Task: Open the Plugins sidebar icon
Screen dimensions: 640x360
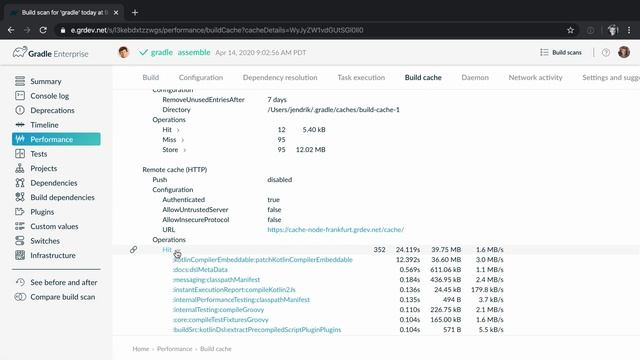Action: tap(20, 211)
